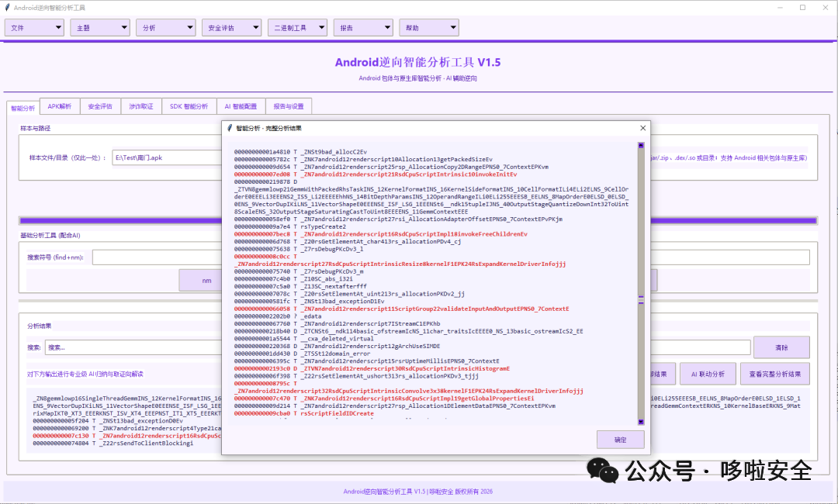The height and width of the screenshot is (504, 838).
Task: Click the dialog scrollbar thumb
Action: point(641,299)
